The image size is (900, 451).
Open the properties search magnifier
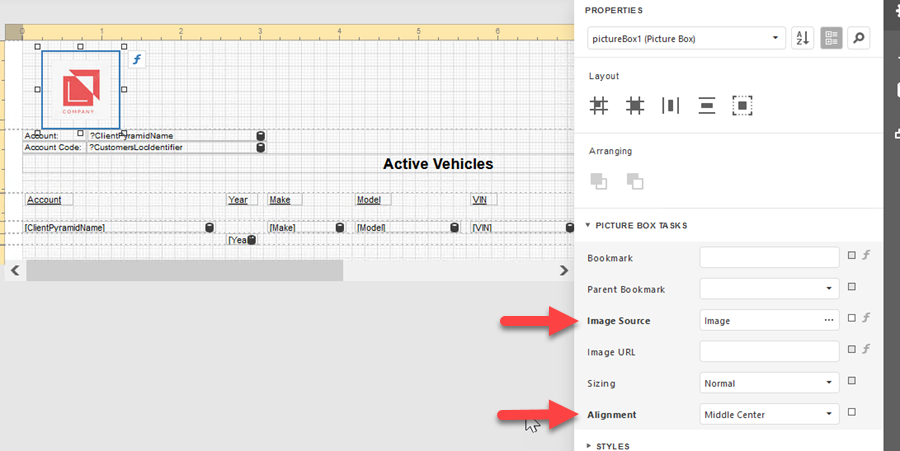858,39
